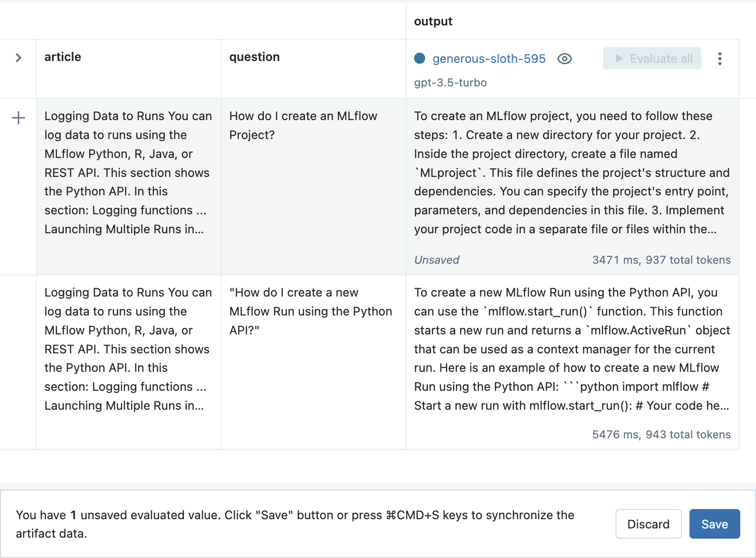Screen dimensions: 756x558
Task: Click the blue run color dot
Action: tap(420, 58)
